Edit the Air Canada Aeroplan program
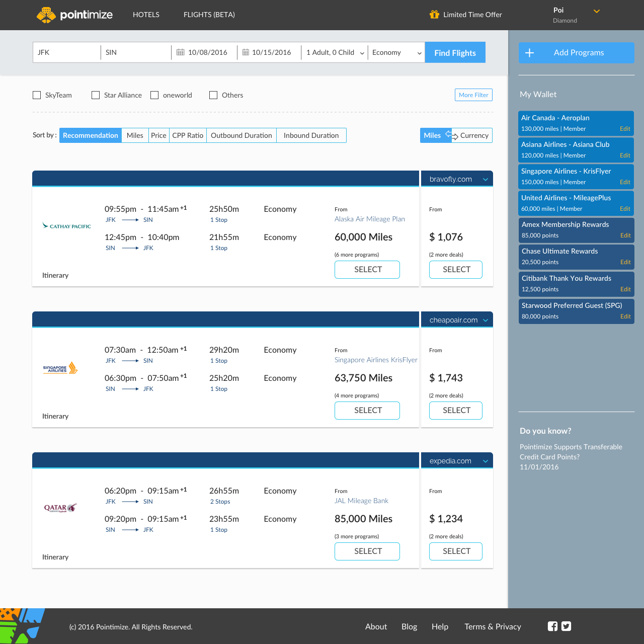 coord(625,129)
